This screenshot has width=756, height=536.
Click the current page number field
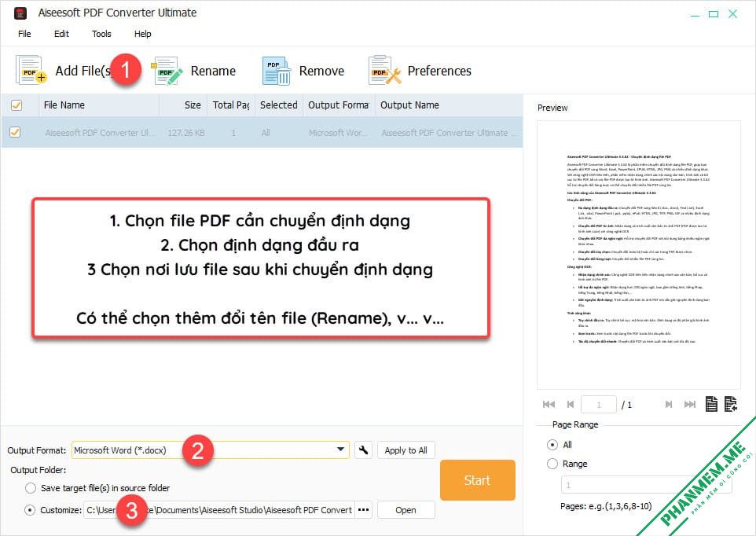[599, 405]
